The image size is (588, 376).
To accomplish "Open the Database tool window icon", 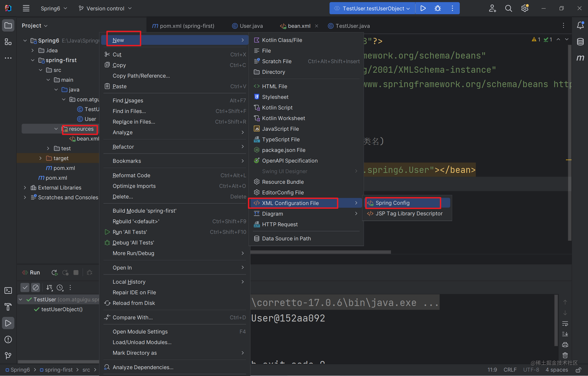I will coord(580,42).
